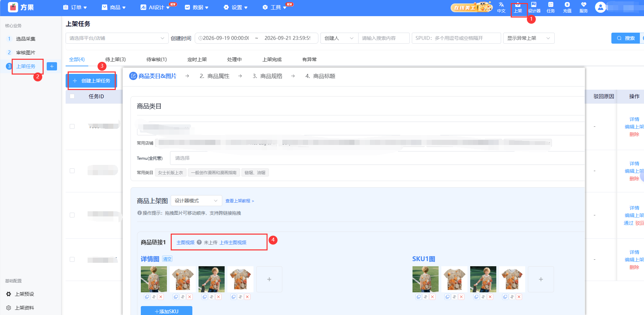Copy the first SKU1图 image
644x315 pixels.
click(x=419, y=297)
